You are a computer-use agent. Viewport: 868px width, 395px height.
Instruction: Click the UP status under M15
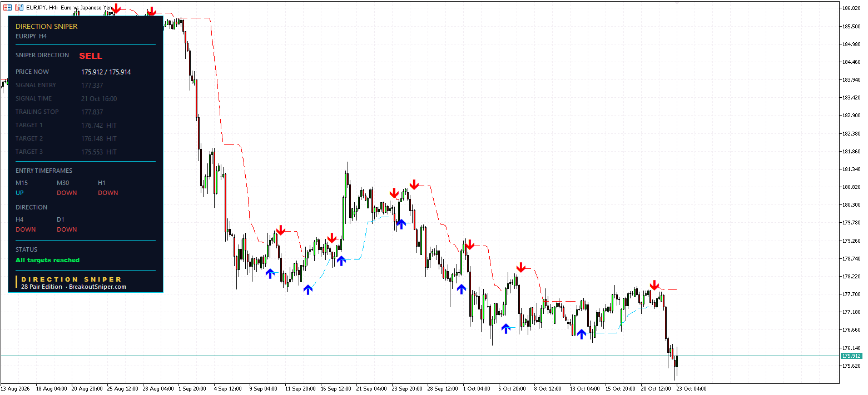(x=20, y=193)
